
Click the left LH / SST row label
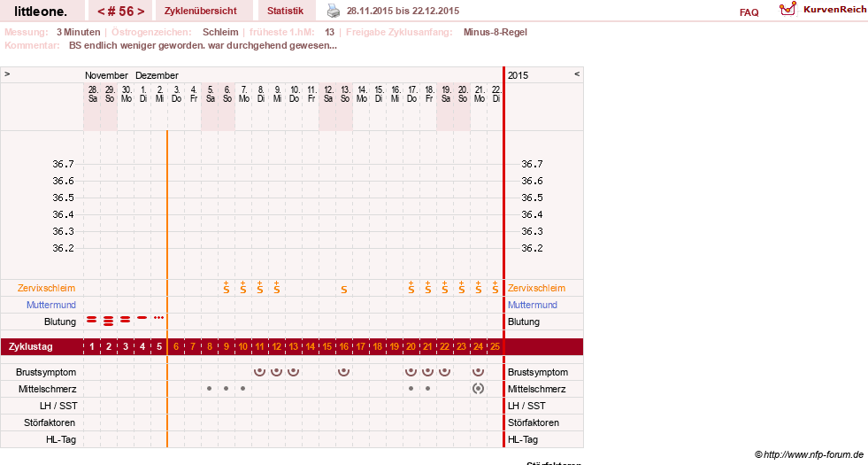coord(58,406)
